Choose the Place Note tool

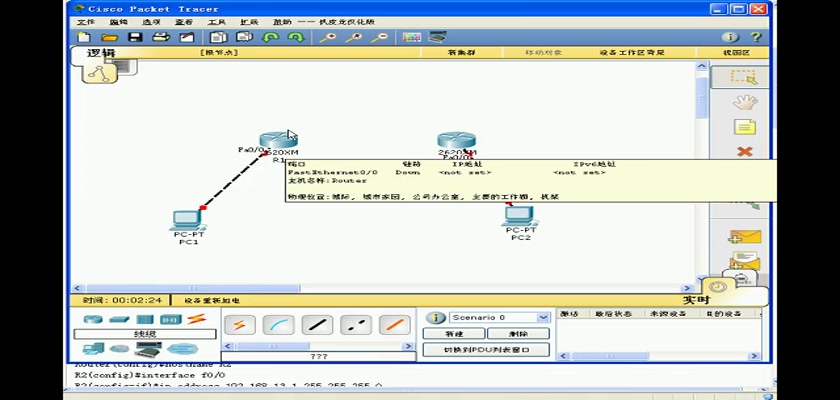[743, 127]
